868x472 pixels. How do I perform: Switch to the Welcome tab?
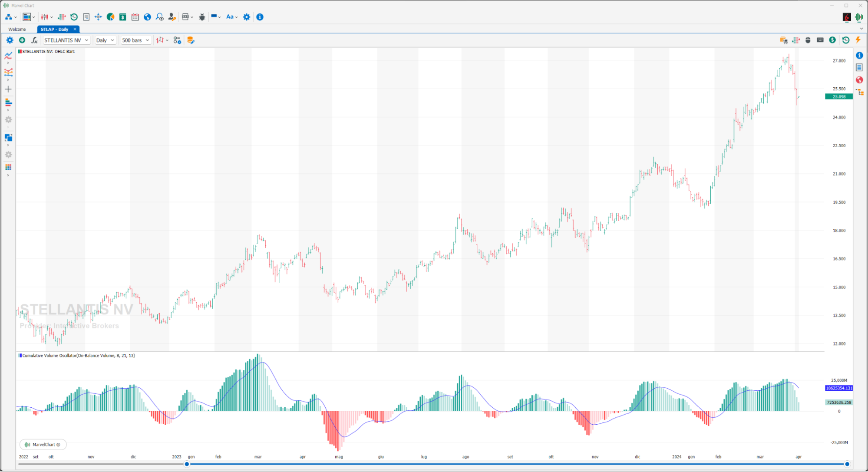coord(17,29)
